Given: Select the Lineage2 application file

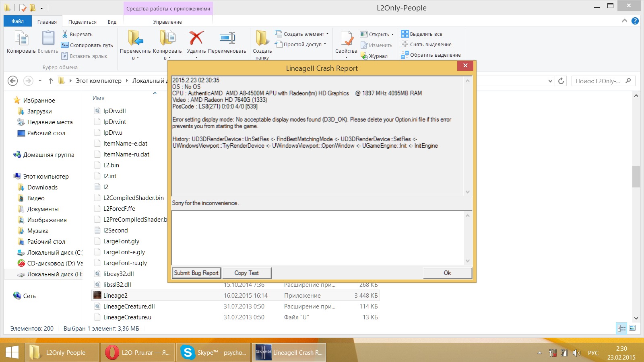Looking at the screenshot, I should pos(236,296).
